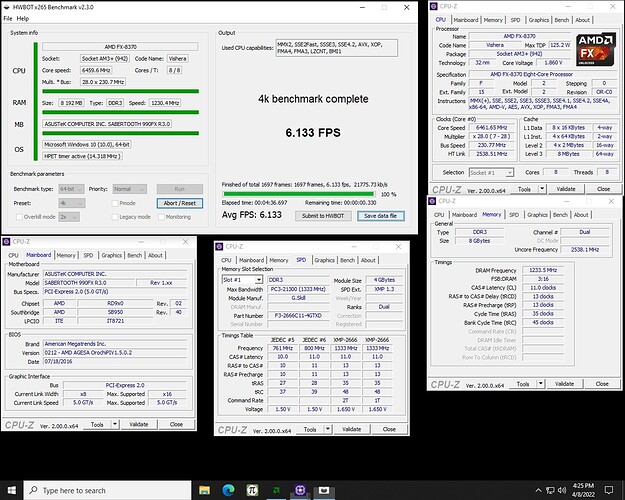The image size is (625, 500).
Task: Open the notification center icon
Action: click(609, 490)
